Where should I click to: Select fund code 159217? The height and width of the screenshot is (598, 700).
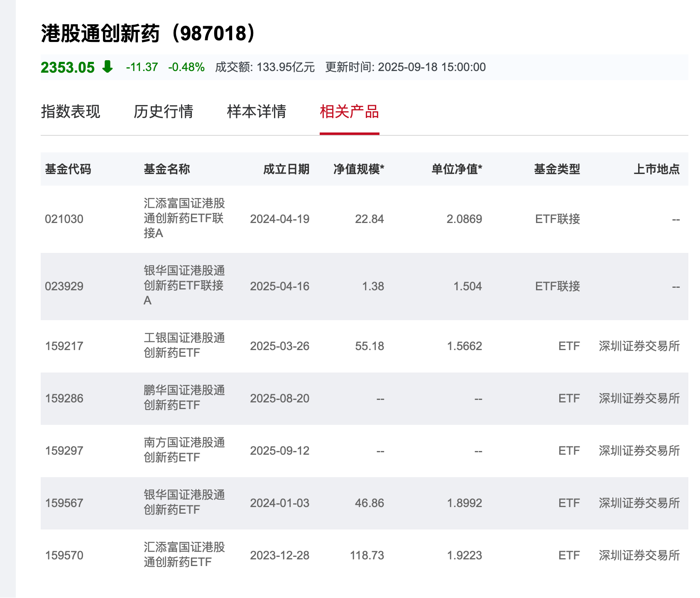click(x=64, y=346)
